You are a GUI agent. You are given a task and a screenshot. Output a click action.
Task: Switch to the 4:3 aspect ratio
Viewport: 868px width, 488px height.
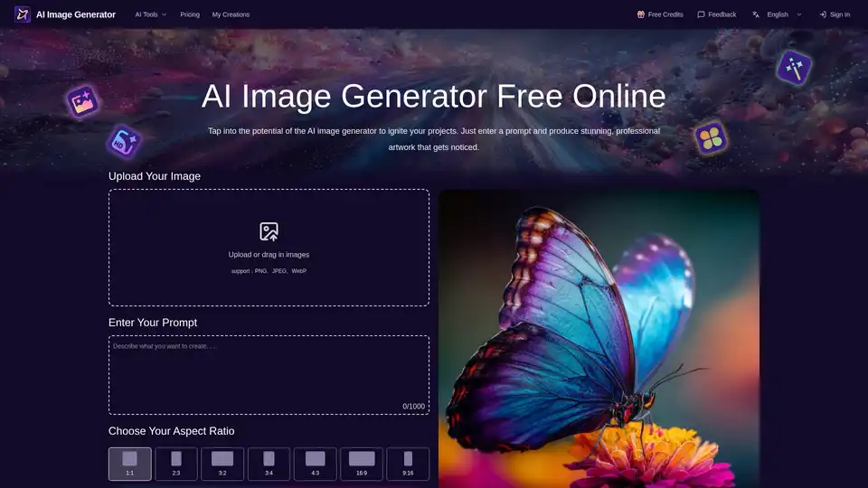click(315, 464)
